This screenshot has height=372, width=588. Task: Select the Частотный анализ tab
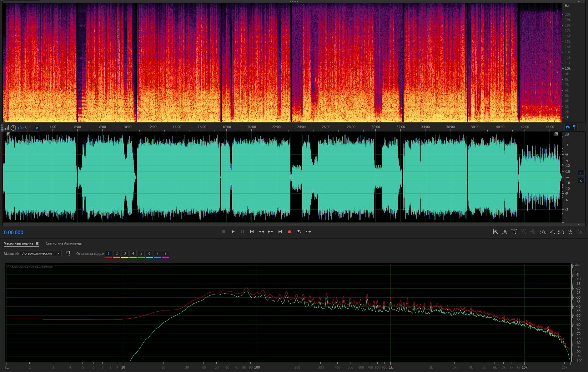click(18, 244)
